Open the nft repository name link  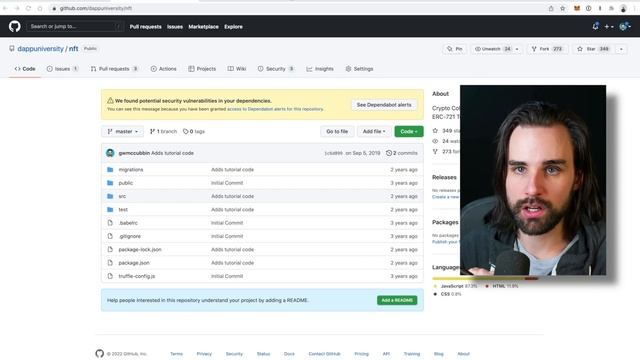[x=73, y=49]
